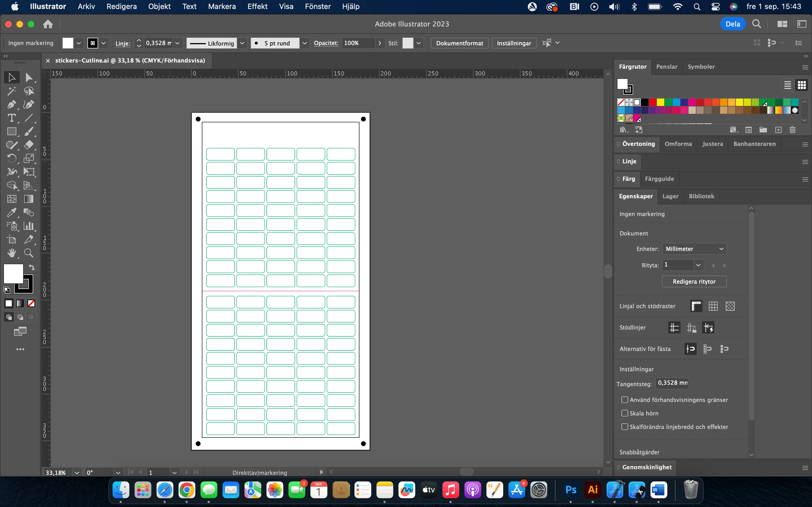Open the zoom level dropdown 33,18%
The image size is (812, 507).
point(77,472)
